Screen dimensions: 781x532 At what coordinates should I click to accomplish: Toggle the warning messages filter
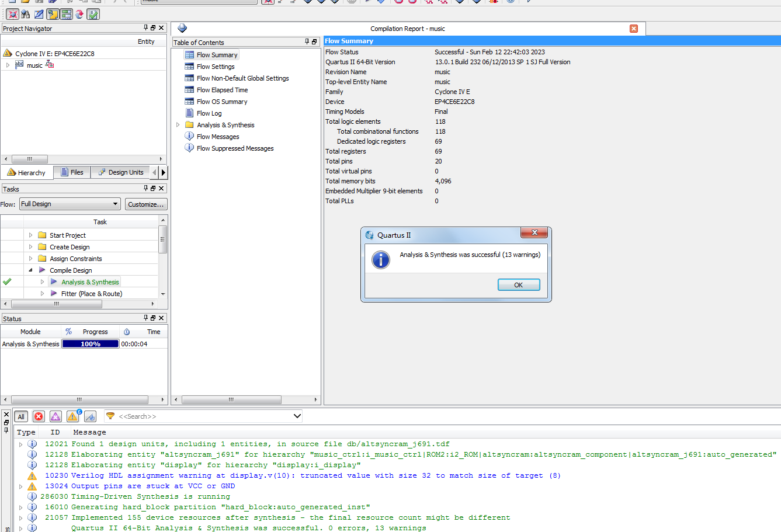pos(73,416)
